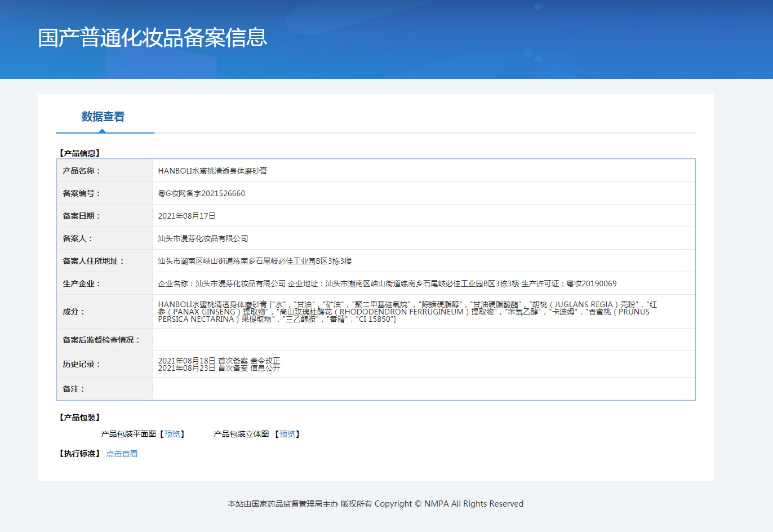Click the 备注 label

(x=74, y=389)
